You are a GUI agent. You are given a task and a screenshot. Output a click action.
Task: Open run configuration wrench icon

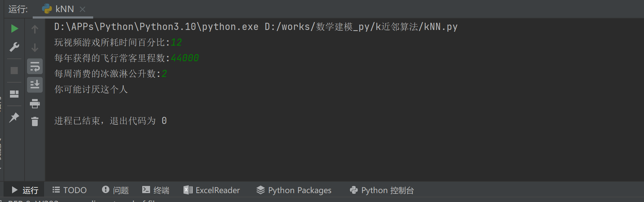pos(14,47)
